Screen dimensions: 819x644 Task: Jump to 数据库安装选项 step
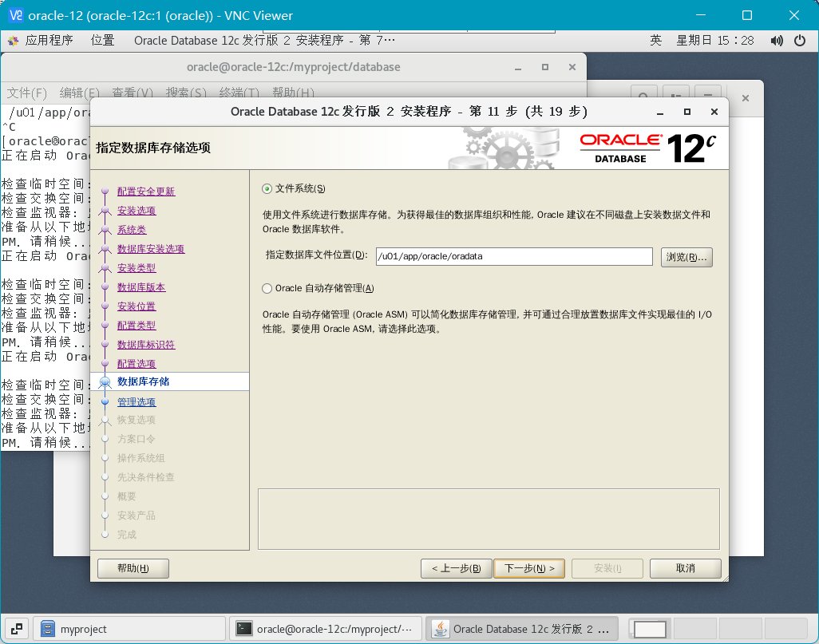pyautogui.click(x=150, y=249)
